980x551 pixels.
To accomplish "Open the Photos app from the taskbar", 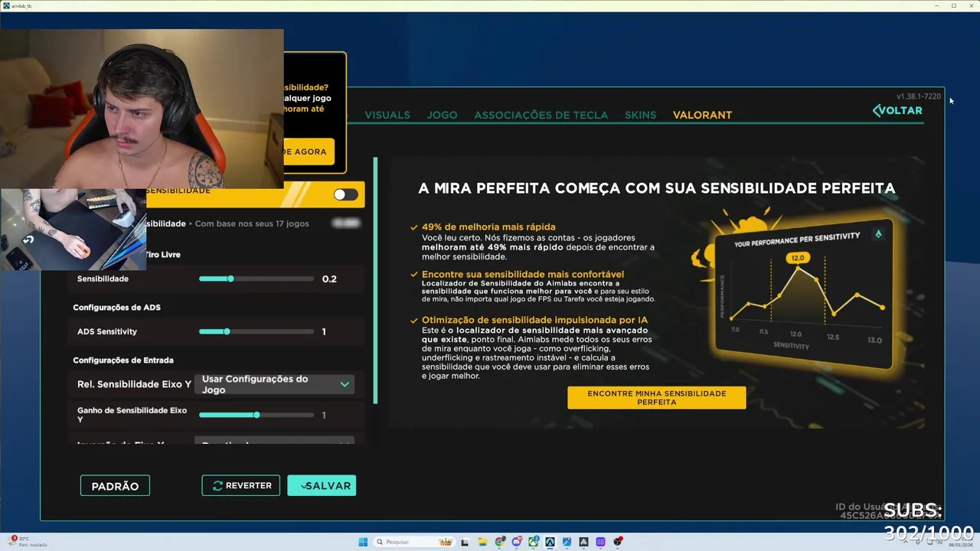I will (x=567, y=542).
